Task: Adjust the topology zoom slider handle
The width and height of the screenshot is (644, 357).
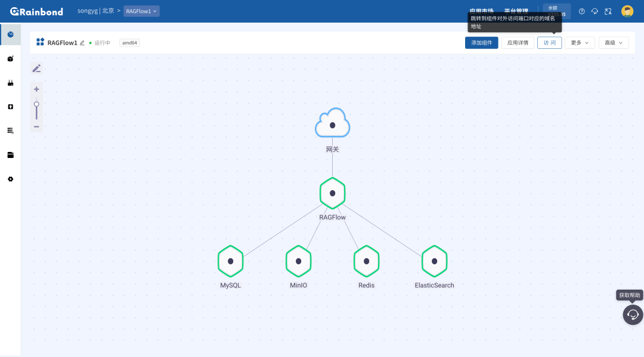Action: pos(36,104)
